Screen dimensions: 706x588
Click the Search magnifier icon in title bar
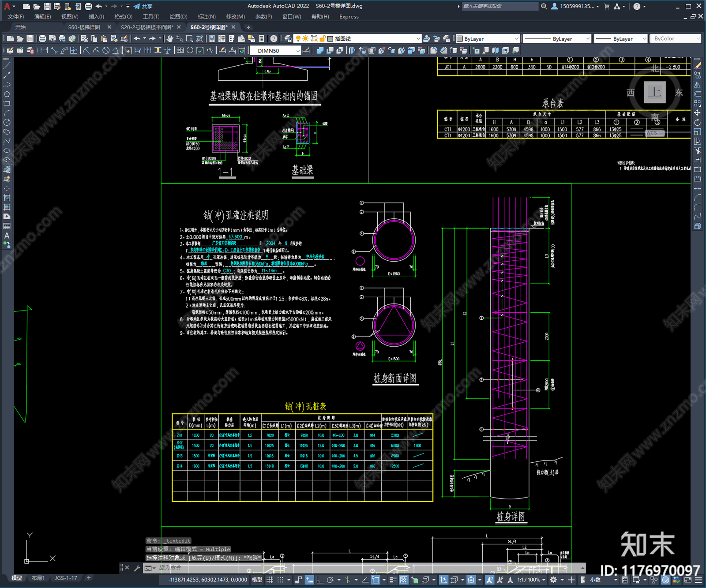[x=544, y=6]
